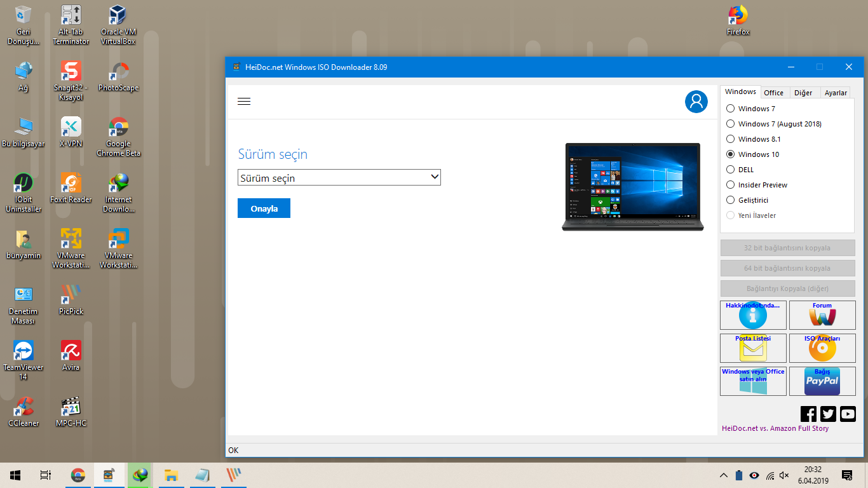Click the Onayla confirm button
868x488 pixels.
264,208
